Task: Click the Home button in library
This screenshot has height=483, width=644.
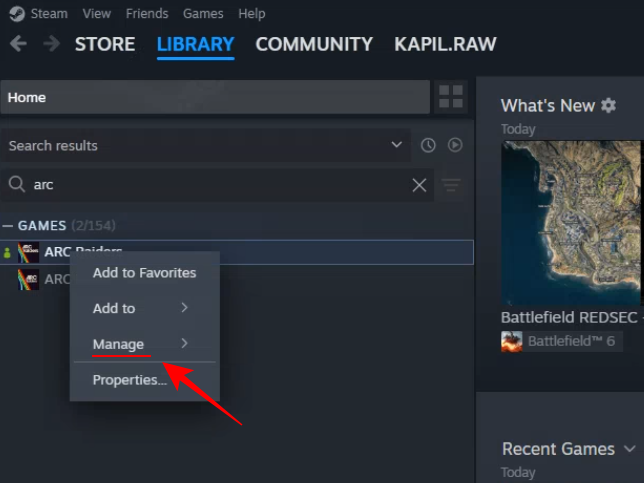Action: 215,97
